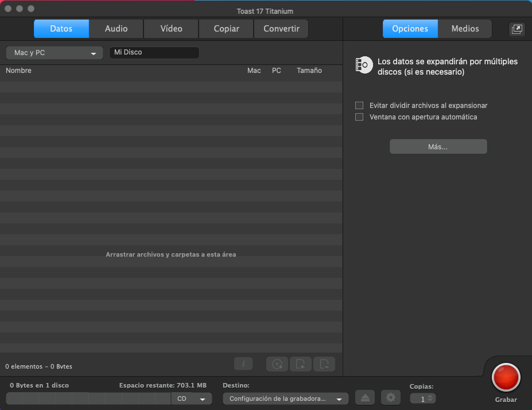Click the new disc icon button

(x=277, y=364)
